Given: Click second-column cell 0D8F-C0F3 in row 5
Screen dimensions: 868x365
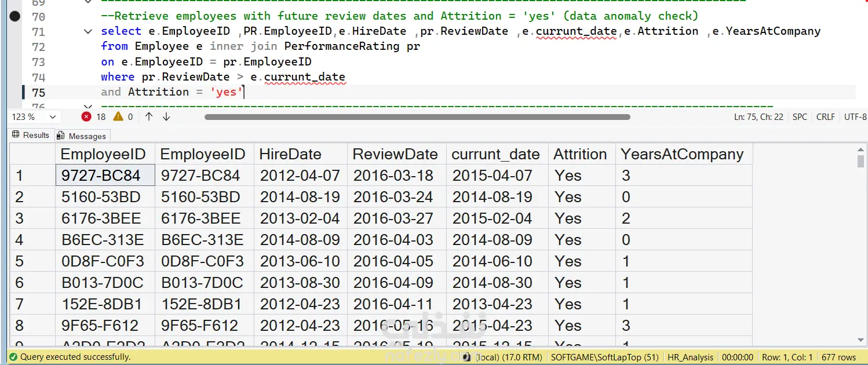Looking at the screenshot, I should [204, 261].
